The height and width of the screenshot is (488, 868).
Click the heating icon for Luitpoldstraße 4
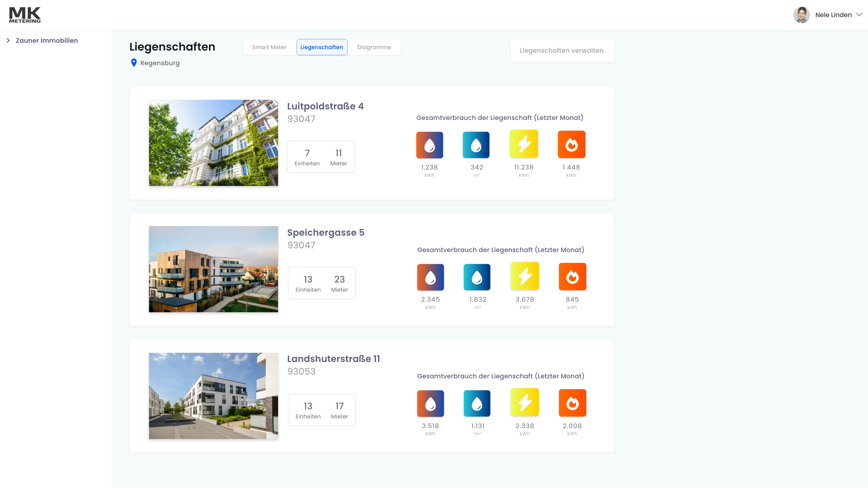click(x=429, y=145)
